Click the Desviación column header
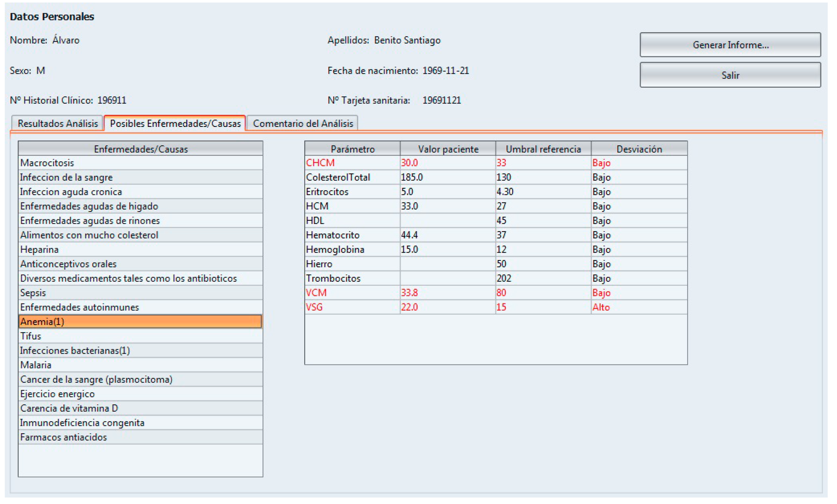 pyautogui.click(x=639, y=149)
